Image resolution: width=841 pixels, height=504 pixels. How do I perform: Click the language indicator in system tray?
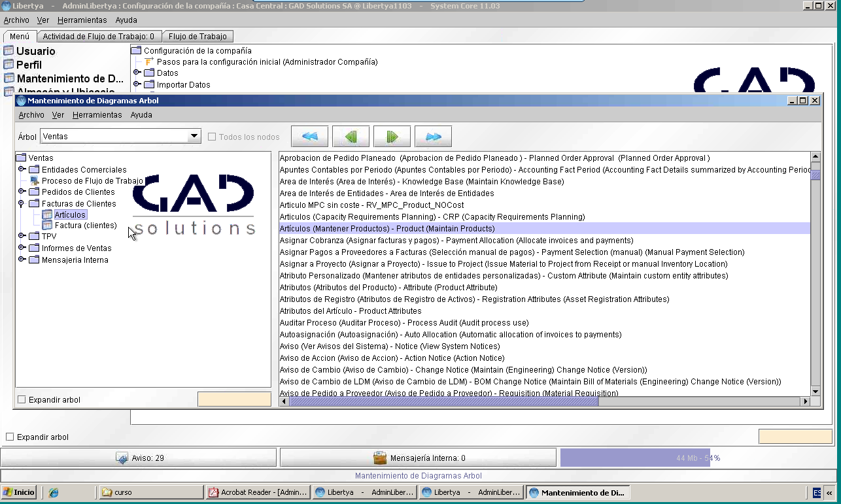817,492
